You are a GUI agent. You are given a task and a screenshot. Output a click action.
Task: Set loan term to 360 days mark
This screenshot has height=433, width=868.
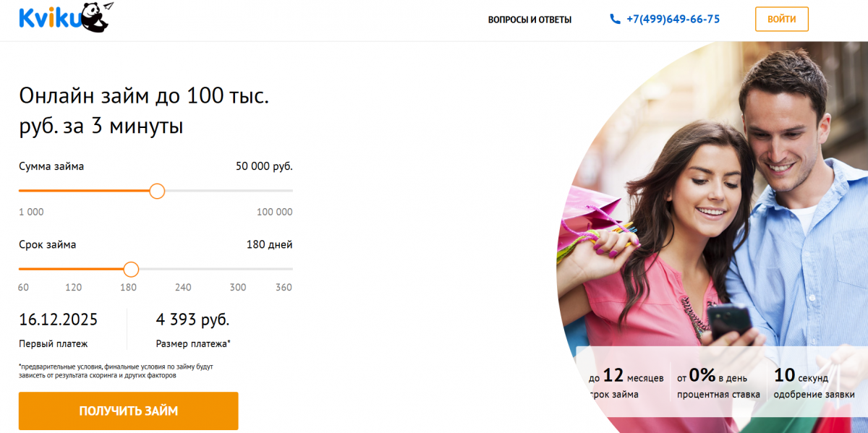(x=284, y=287)
